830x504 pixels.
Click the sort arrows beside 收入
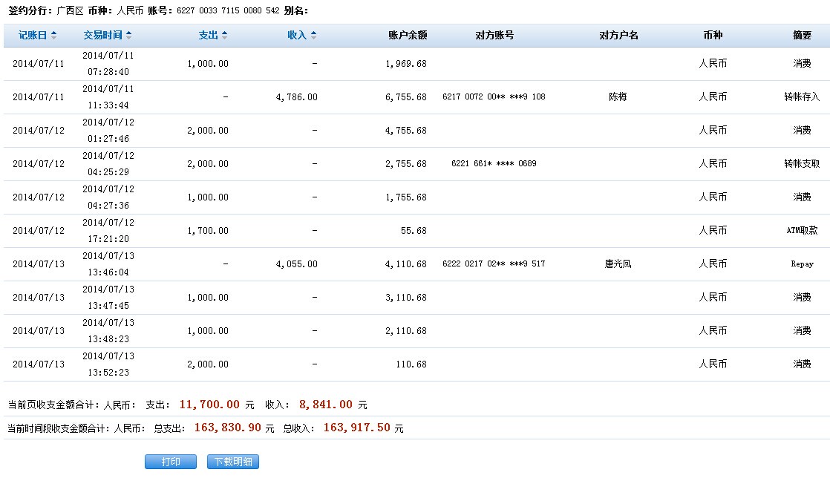[313, 36]
